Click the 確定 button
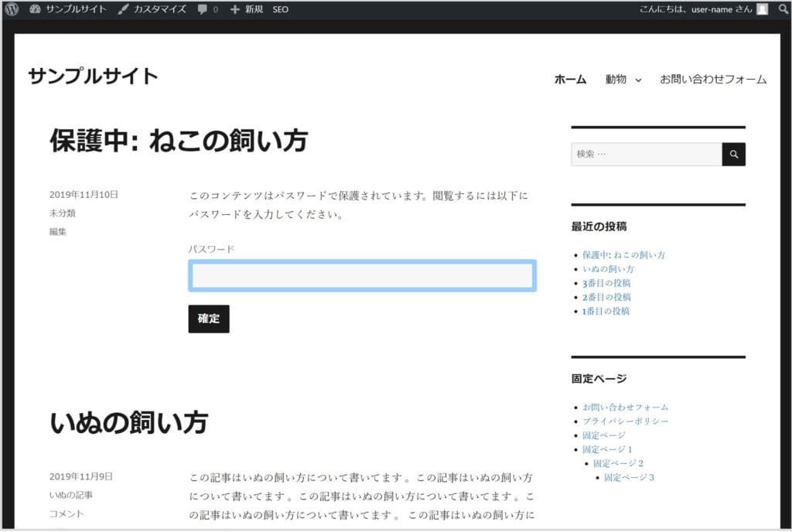 [x=208, y=319]
